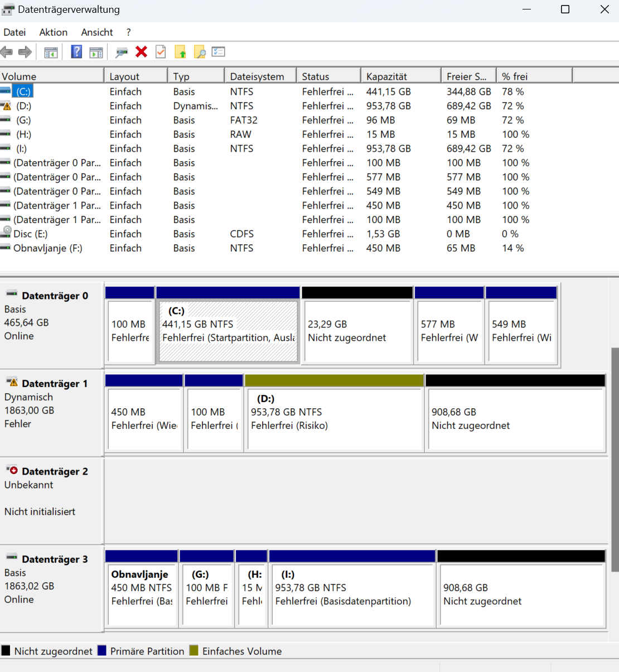Click the red X delete icon
Screen dimensions: 619x672
pyautogui.click(x=142, y=52)
